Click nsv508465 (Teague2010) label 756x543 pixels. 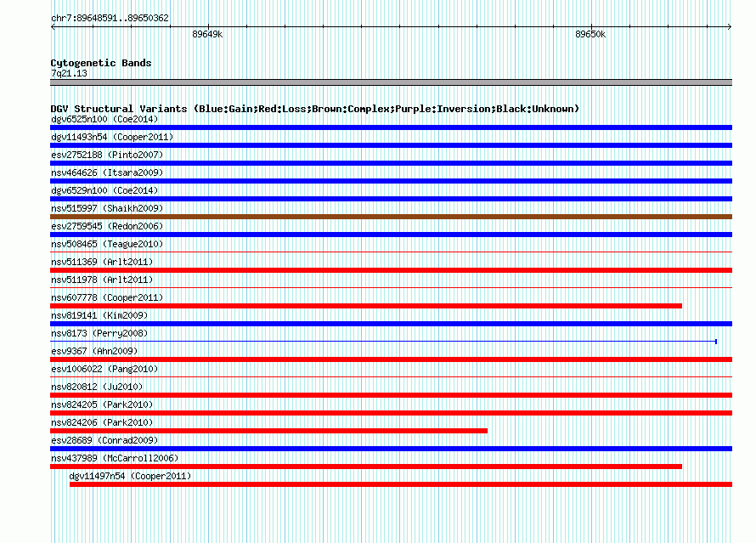107,244
